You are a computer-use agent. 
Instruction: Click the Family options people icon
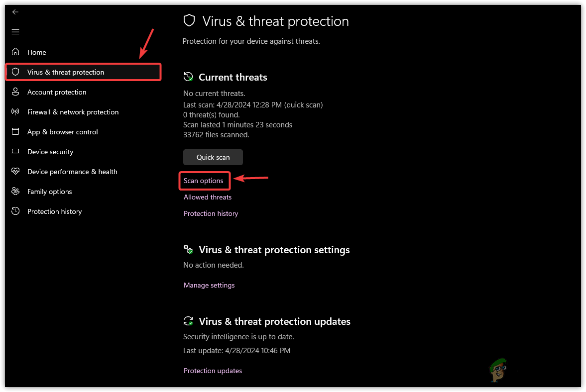tap(15, 192)
